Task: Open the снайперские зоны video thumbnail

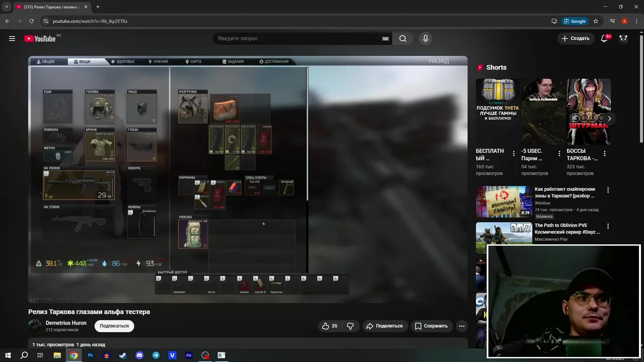Action: [504, 202]
